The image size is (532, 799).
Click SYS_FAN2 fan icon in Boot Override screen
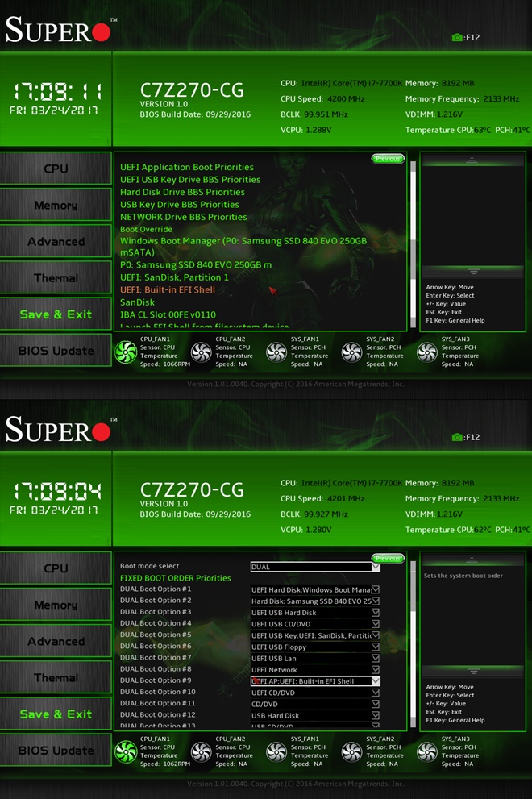351,352
